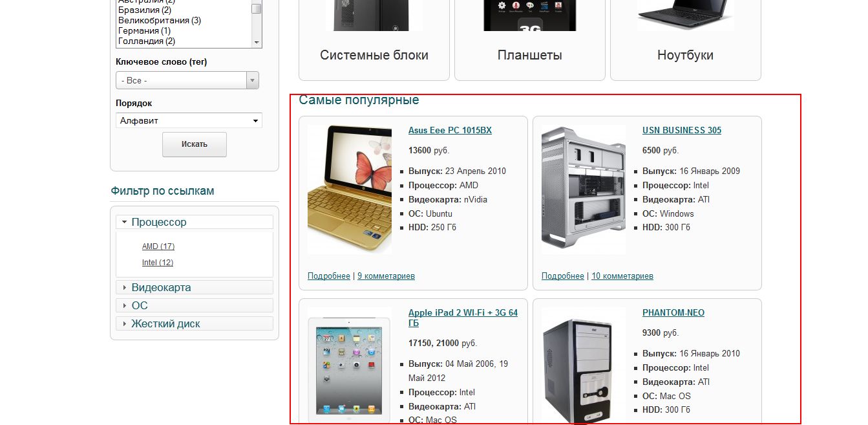Select Великобритания (3) in the country list
The width and height of the screenshot is (868, 425).
[160, 20]
